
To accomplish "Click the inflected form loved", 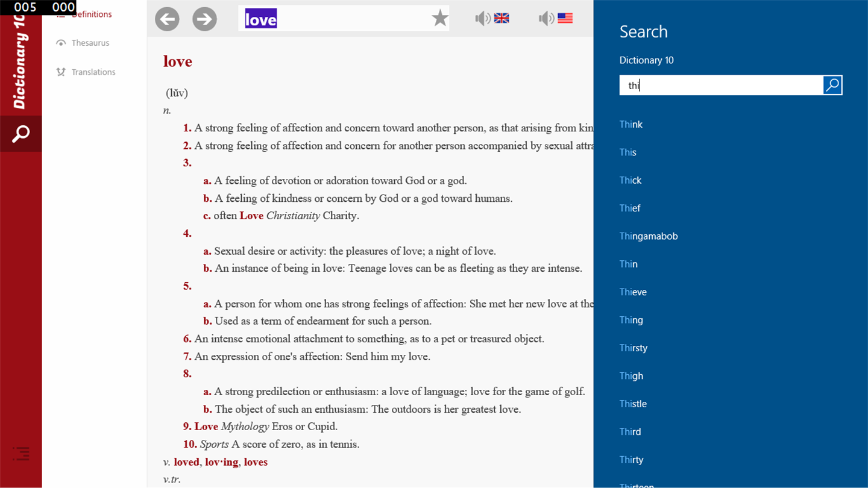I will coord(186,462).
